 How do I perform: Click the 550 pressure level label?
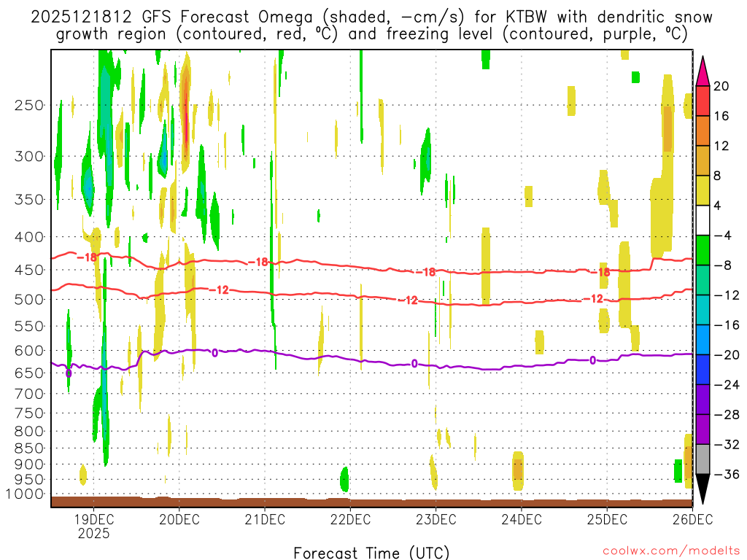[29, 326]
